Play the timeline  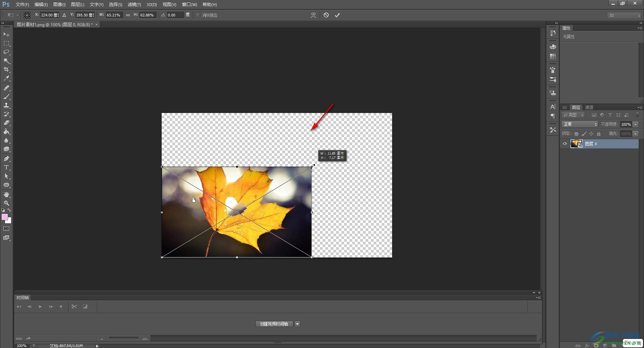coord(40,306)
